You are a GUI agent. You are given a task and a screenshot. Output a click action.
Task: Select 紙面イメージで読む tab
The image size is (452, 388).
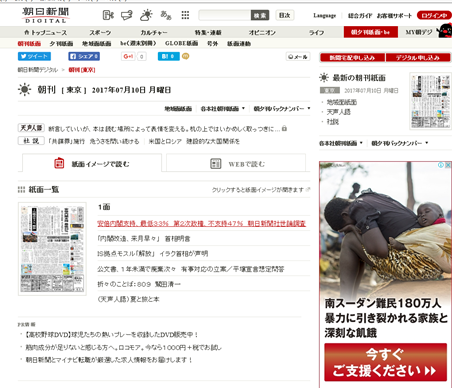(92, 163)
